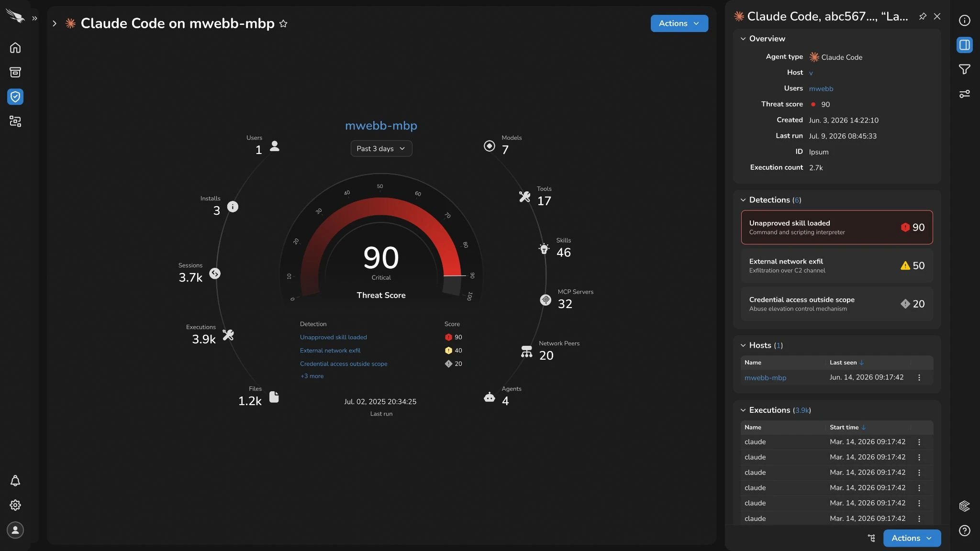Show +3 more detections
Screen dimensions: 980x551
[312, 376]
